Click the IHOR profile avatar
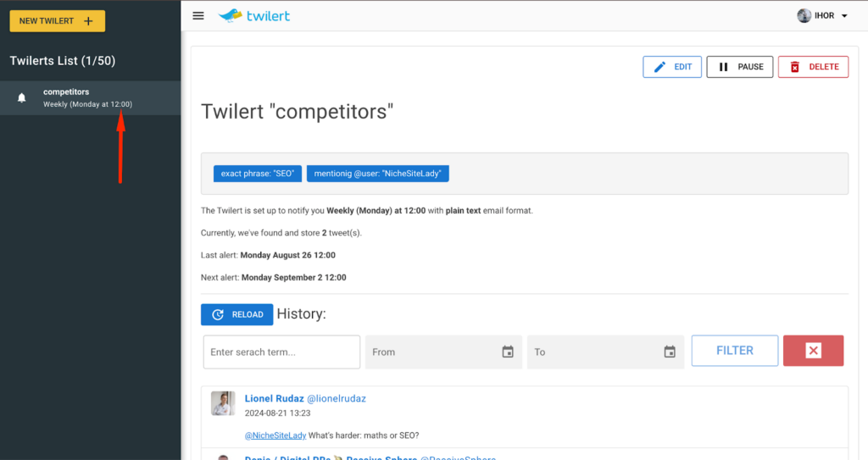Image resolution: width=868 pixels, height=460 pixels. pos(804,15)
